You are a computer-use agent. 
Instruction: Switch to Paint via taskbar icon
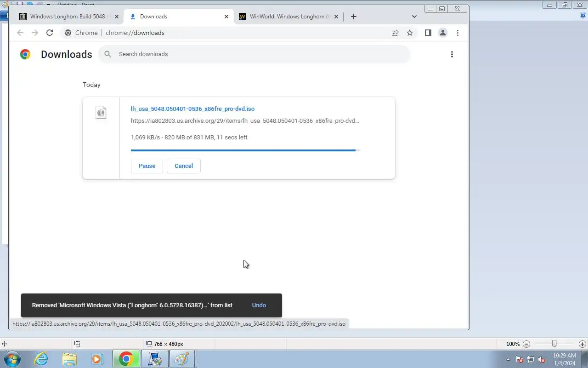tap(182, 359)
